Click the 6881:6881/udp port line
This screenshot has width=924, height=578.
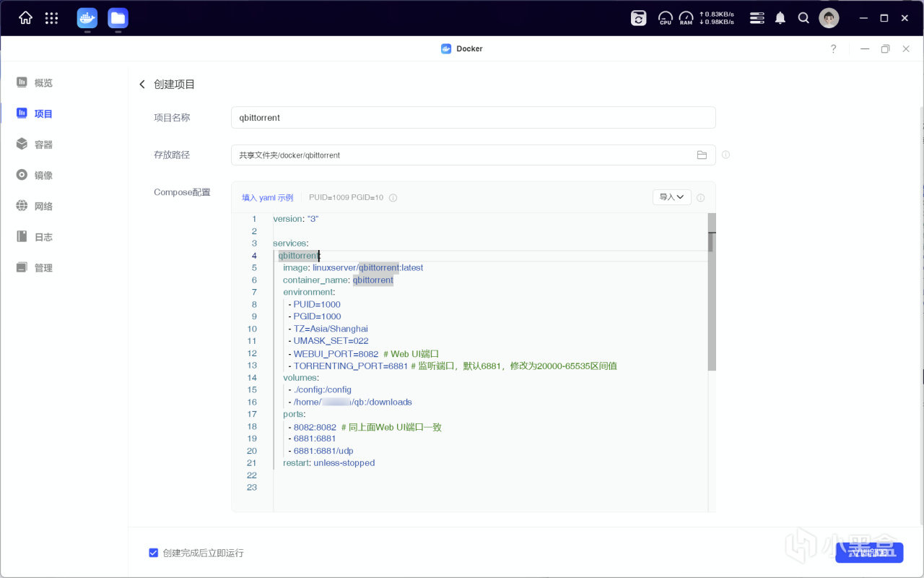(321, 451)
